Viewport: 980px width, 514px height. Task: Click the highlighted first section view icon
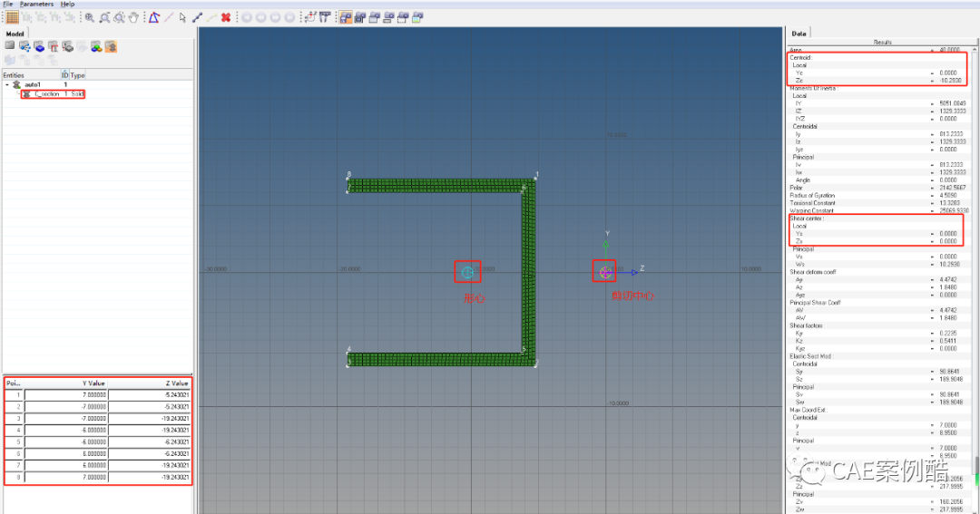tap(346, 17)
